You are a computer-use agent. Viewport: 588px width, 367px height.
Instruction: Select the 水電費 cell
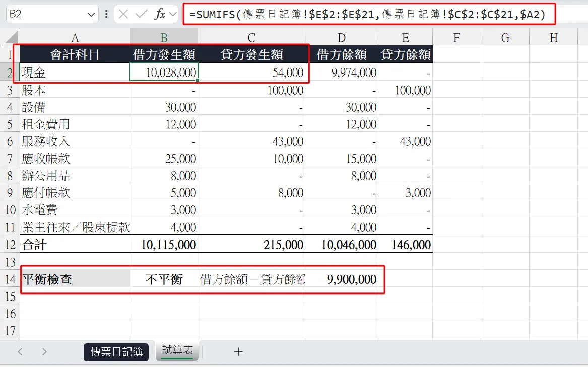click(75, 209)
